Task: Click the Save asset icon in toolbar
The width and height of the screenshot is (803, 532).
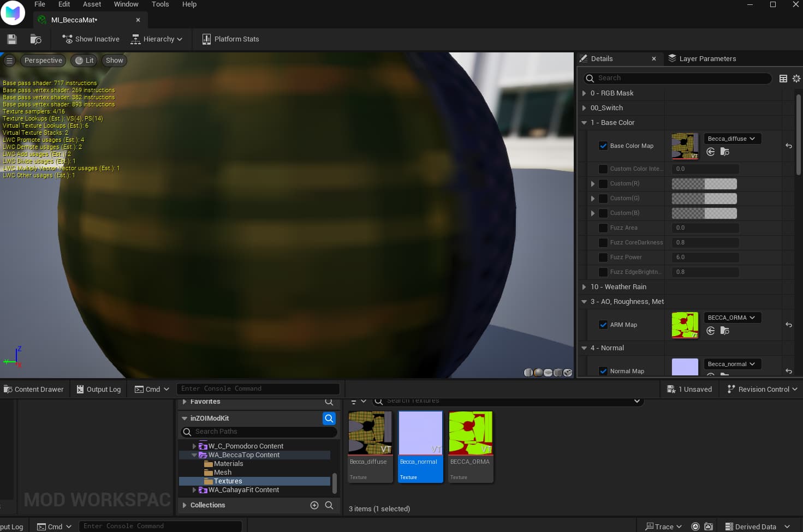Action: (12, 39)
